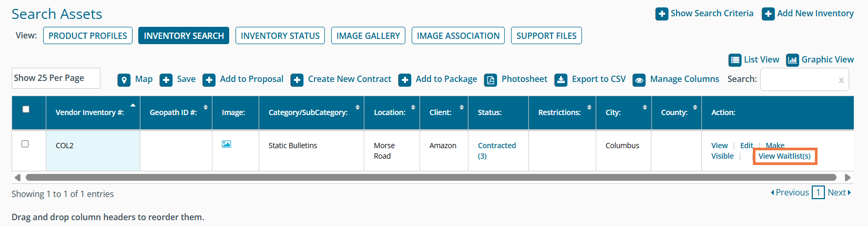Toggle the select-all header checkbox
868x227 pixels.
26,109
